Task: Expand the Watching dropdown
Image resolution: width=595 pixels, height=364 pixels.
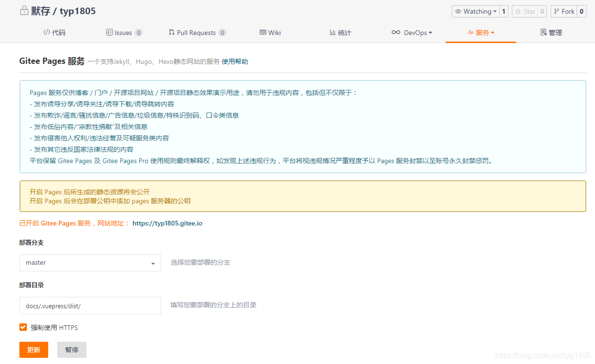Action: [495, 11]
